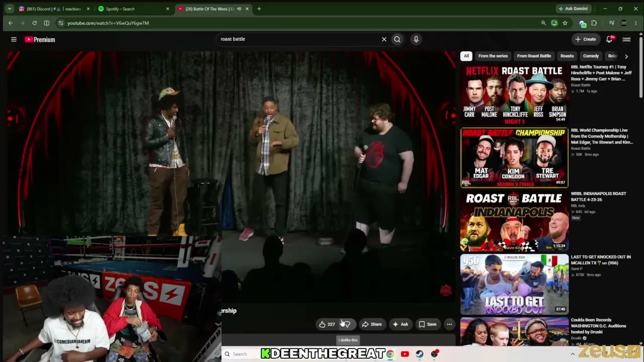Open a new browser tab
Image resolution: width=644 pixels, height=362 pixels.
coord(259,9)
